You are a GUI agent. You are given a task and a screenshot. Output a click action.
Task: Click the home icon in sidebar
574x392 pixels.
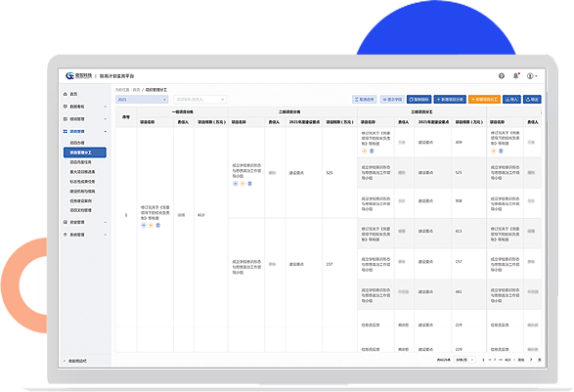pyautogui.click(x=66, y=94)
